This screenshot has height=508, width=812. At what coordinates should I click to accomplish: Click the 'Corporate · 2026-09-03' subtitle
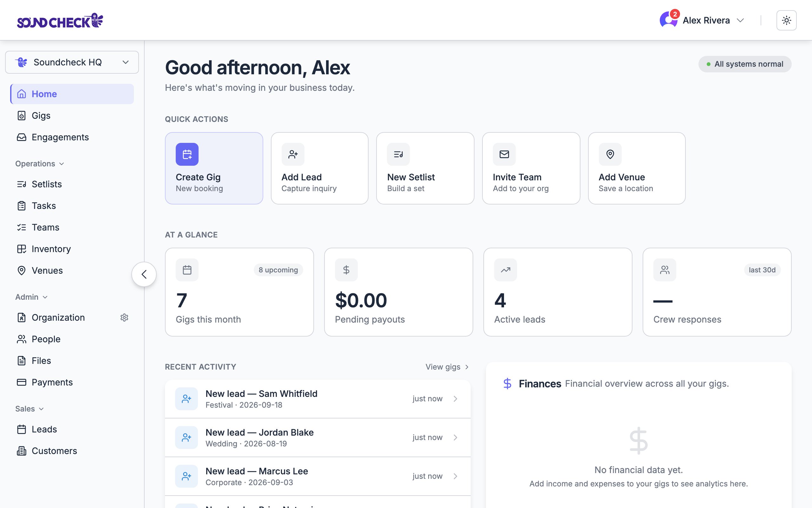[x=249, y=483]
